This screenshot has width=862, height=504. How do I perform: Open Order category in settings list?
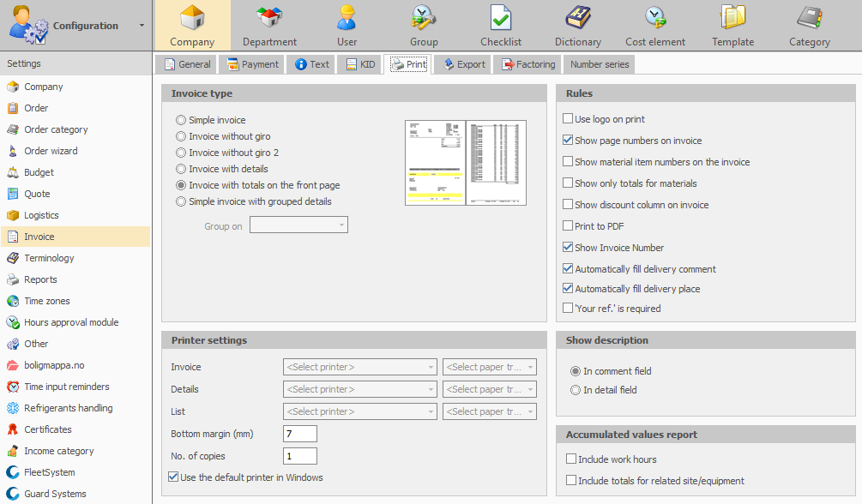(x=56, y=129)
